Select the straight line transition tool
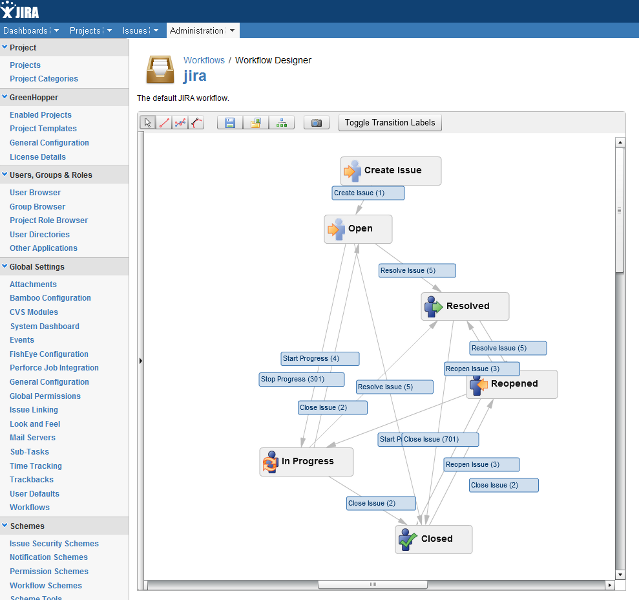Screen dimensions: 639x600 tap(164, 123)
